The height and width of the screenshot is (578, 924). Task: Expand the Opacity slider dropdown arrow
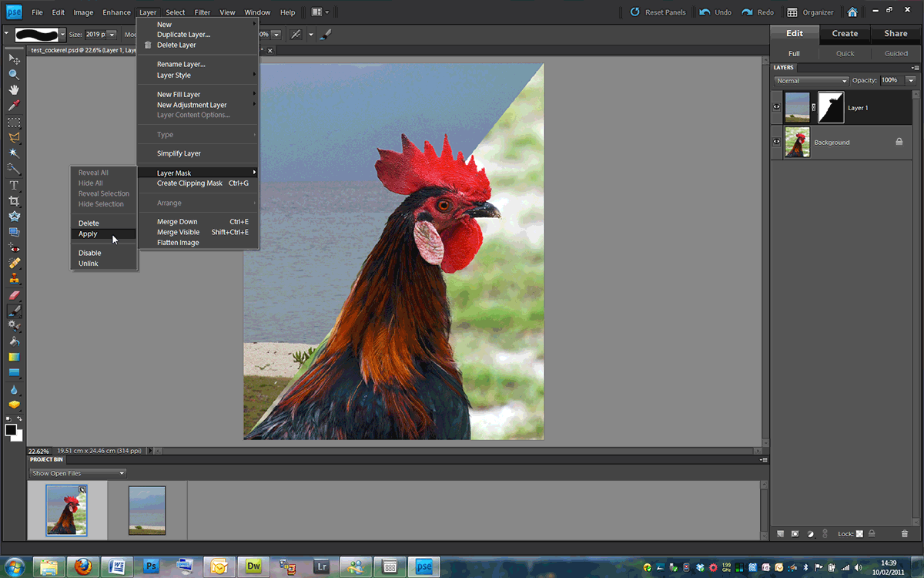pyautogui.click(x=911, y=81)
